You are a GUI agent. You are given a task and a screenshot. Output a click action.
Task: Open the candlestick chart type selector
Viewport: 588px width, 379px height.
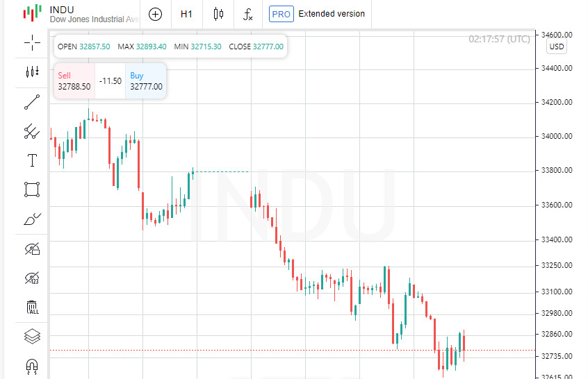point(218,15)
